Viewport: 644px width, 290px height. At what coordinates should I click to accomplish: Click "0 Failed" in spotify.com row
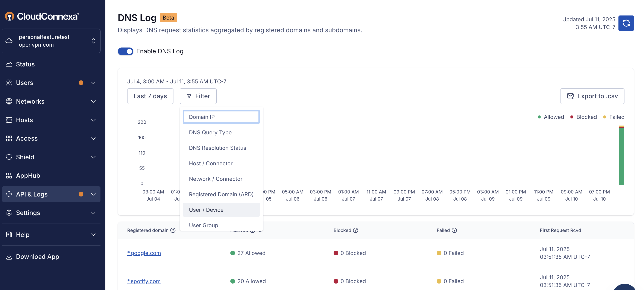point(450,281)
